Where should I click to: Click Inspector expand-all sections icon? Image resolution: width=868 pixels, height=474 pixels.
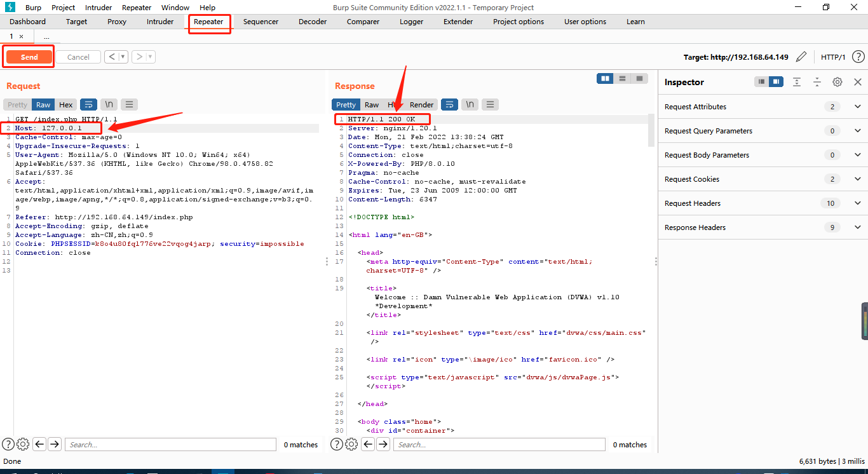pyautogui.click(x=797, y=82)
